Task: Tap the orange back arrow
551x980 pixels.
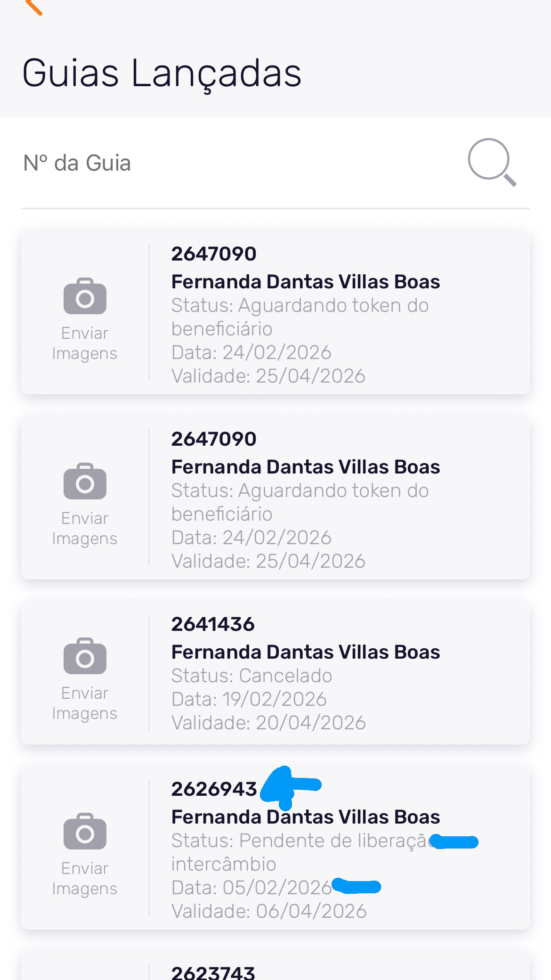Action: click(x=34, y=7)
